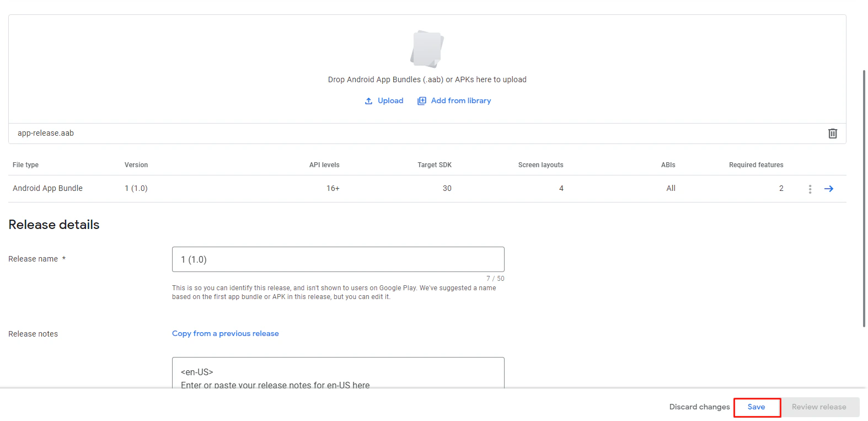Screen dimensions: 868x421
Task: Click into the release notes text area
Action: tap(338, 373)
